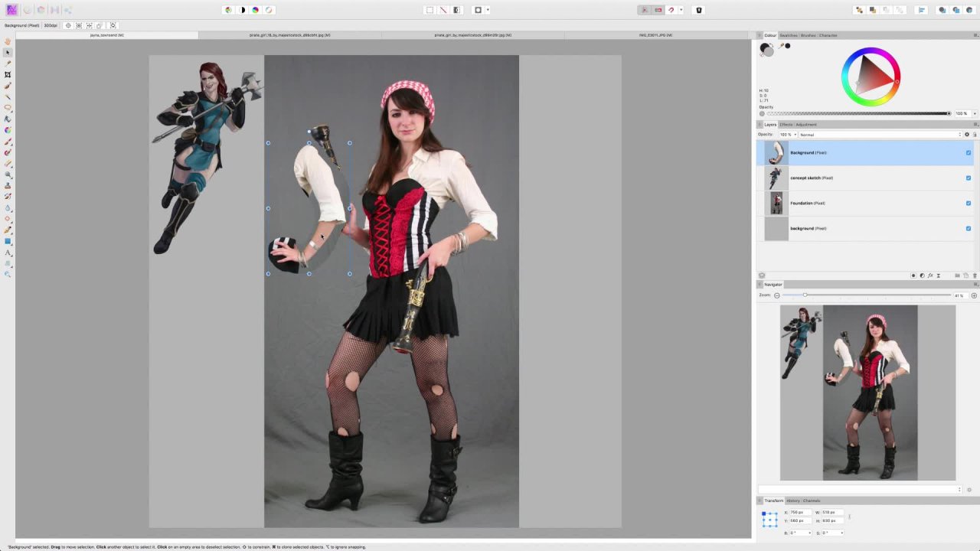Switch to the Effects panel tab
980x551 pixels.
tap(786, 125)
